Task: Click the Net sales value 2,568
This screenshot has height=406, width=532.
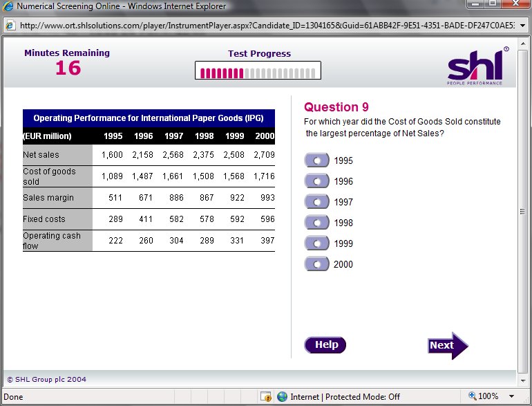Action: [173, 155]
